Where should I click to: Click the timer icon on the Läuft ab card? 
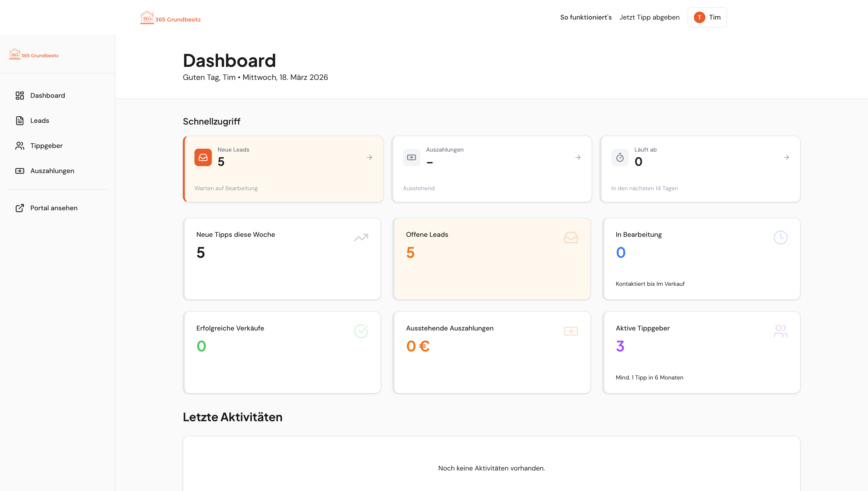click(x=620, y=157)
